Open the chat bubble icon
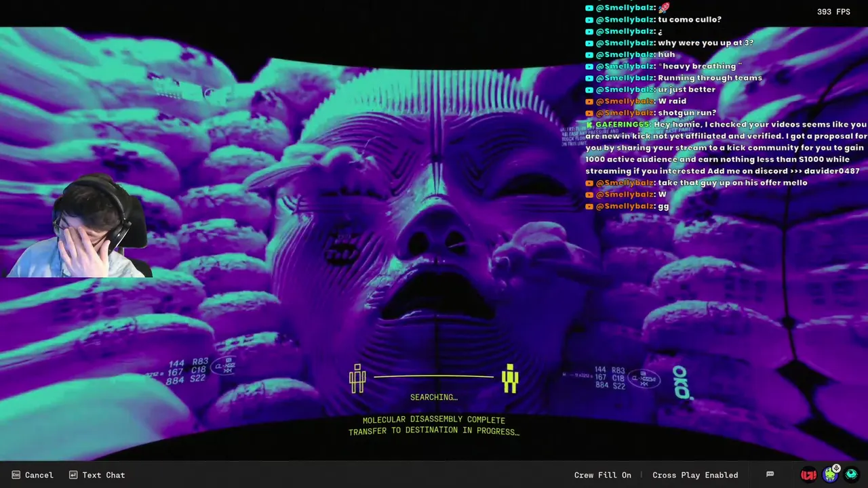Image resolution: width=868 pixels, height=488 pixels. coord(770,474)
